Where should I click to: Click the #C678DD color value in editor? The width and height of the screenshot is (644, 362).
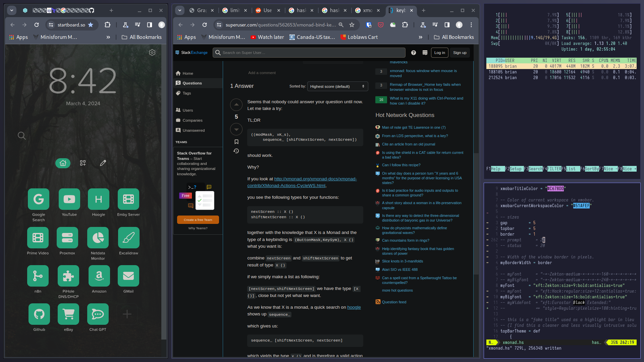[x=555, y=189]
